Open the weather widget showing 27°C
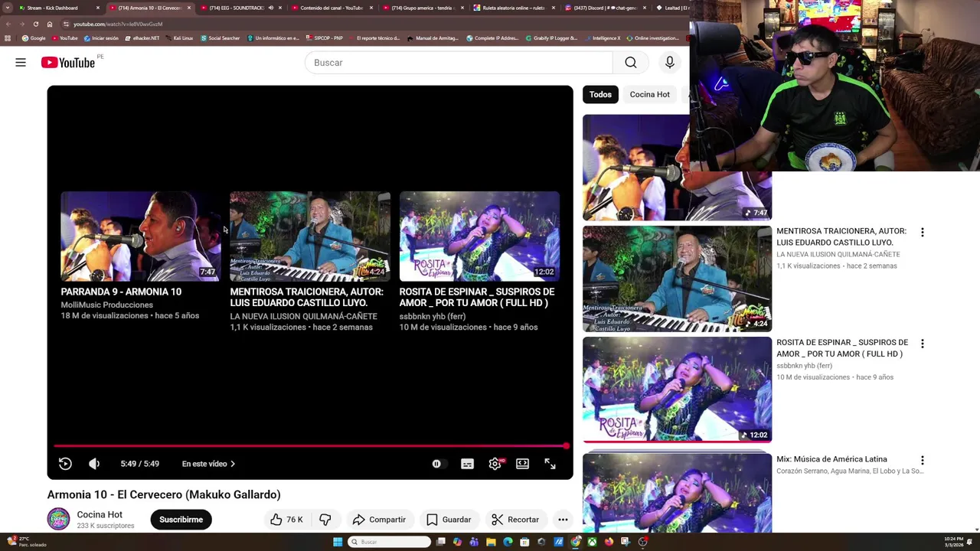This screenshot has height=551, width=980. [x=27, y=542]
